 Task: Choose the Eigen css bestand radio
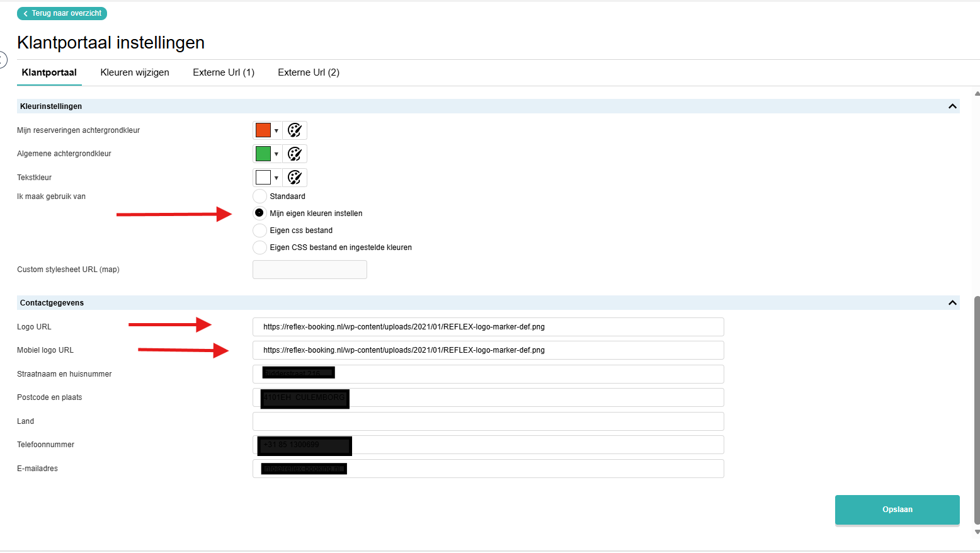tap(259, 230)
